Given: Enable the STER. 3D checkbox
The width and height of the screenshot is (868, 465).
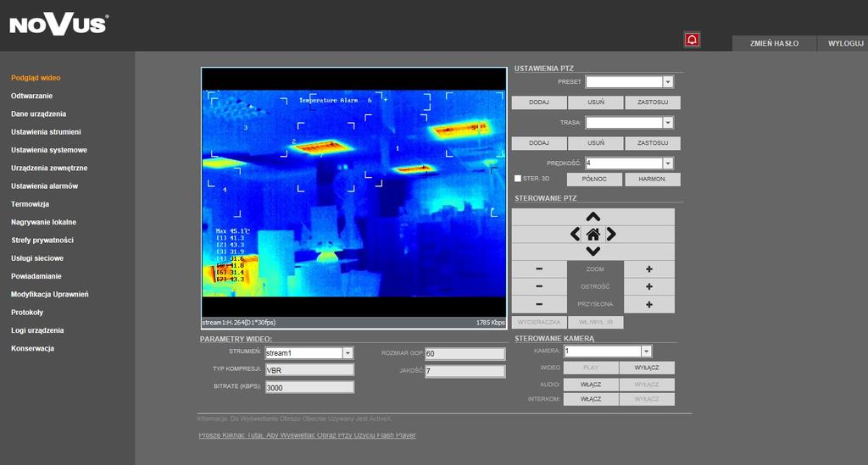Looking at the screenshot, I should pos(518,179).
